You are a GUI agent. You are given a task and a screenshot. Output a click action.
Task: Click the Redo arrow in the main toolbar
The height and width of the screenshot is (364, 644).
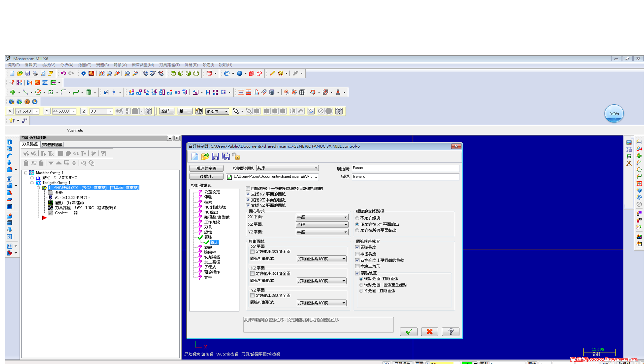coord(71,73)
